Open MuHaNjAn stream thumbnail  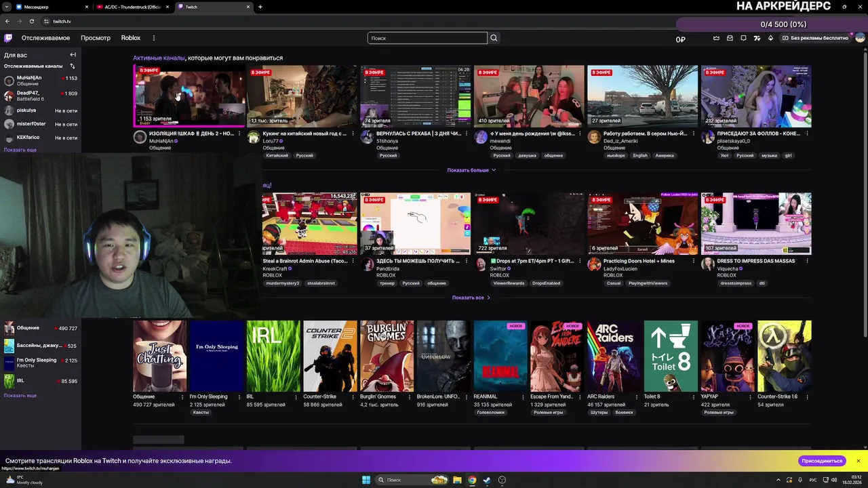189,96
